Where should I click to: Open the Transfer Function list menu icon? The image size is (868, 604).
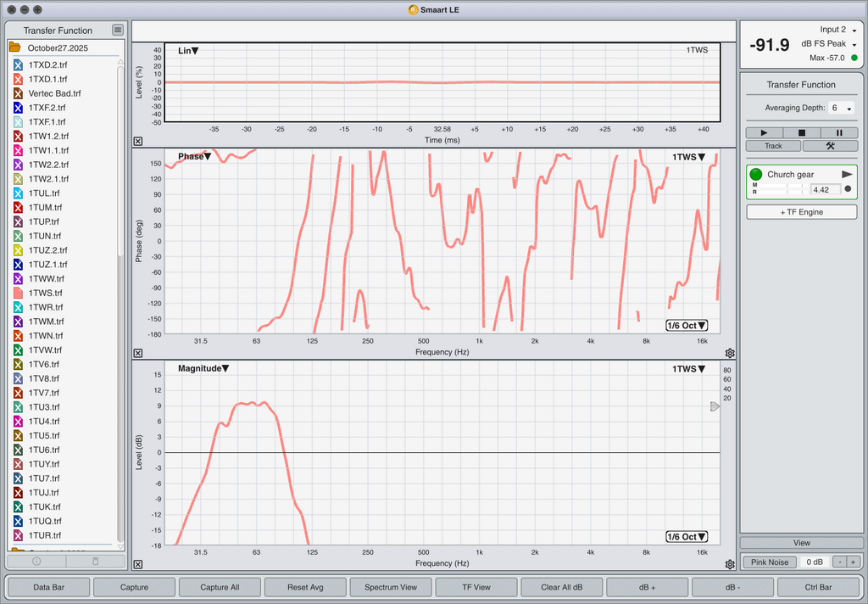coord(117,30)
